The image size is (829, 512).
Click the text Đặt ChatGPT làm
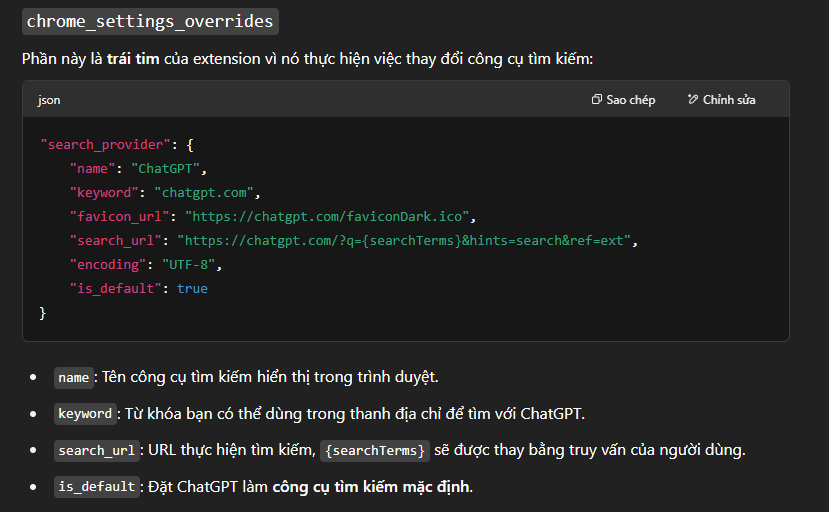[208, 487]
